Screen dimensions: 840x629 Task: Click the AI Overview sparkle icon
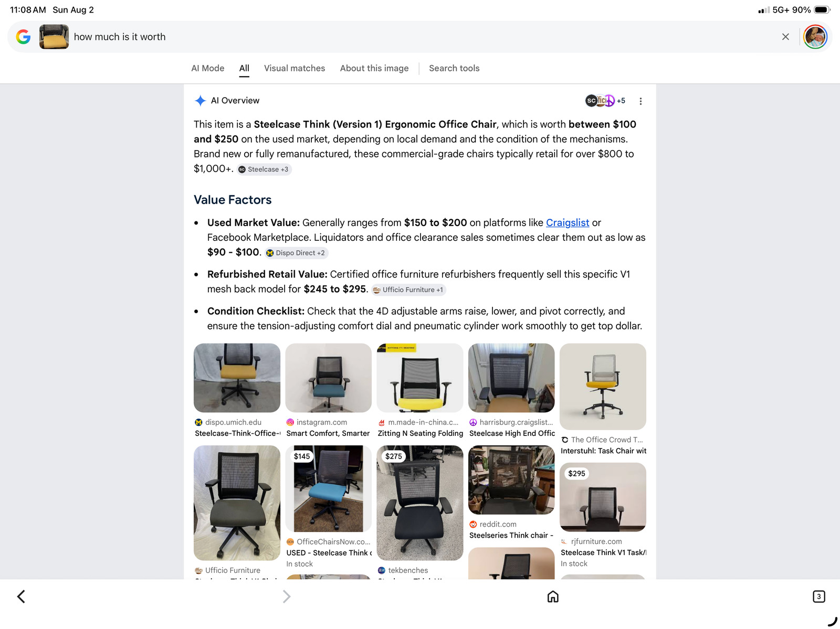click(x=200, y=101)
